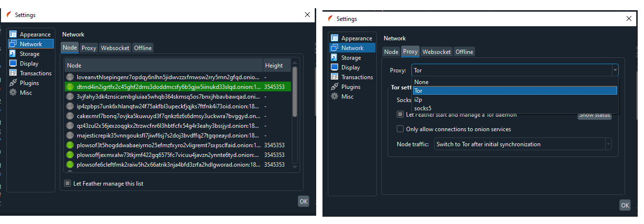
Task: Click gray status dot of cakexmrl7bonq7ovjka node
Action: [70, 116]
